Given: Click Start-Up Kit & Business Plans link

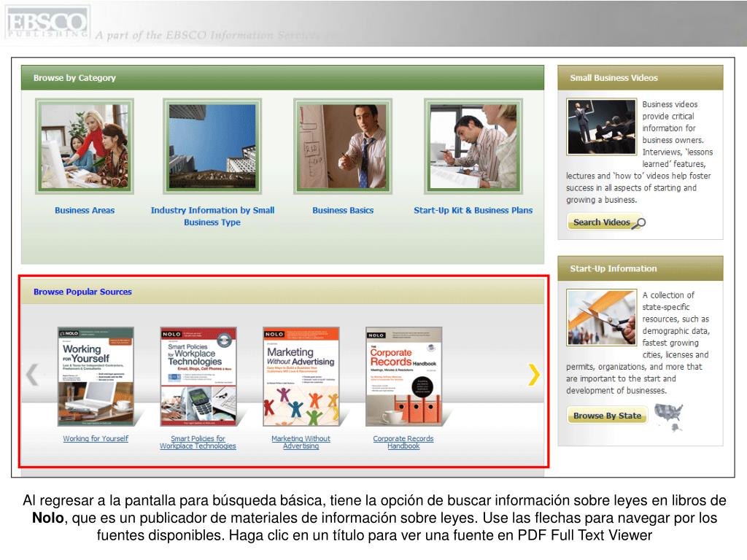Looking at the screenshot, I should tap(473, 210).
